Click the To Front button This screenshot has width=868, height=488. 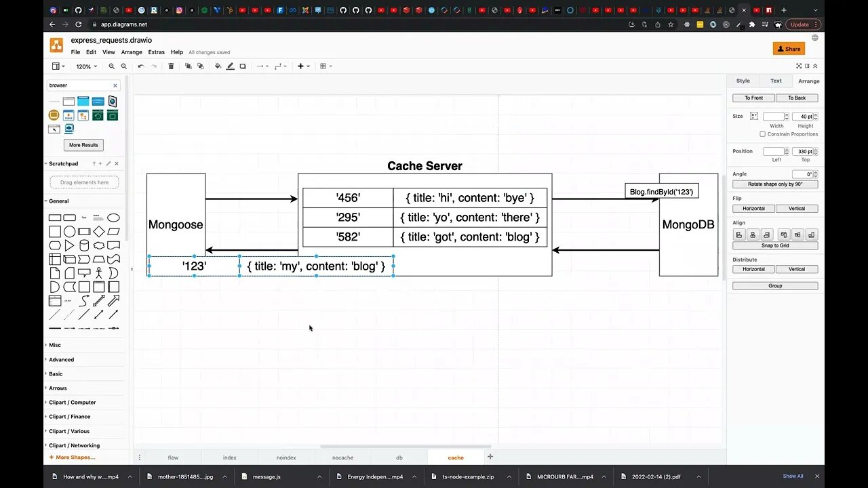(x=753, y=98)
